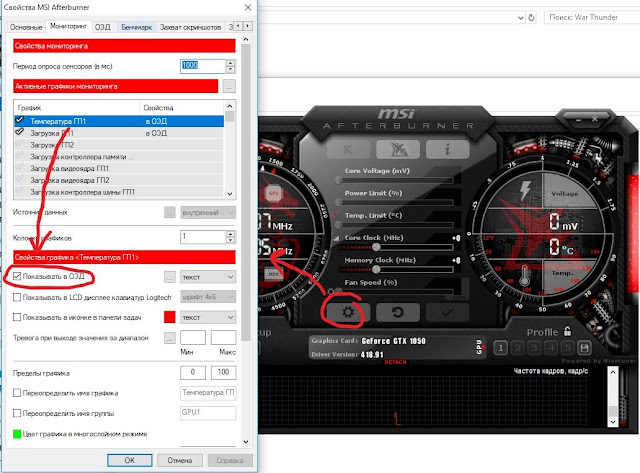Click the Core Clock slider handle
Screen dimensions: 640x473
[376, 246]
